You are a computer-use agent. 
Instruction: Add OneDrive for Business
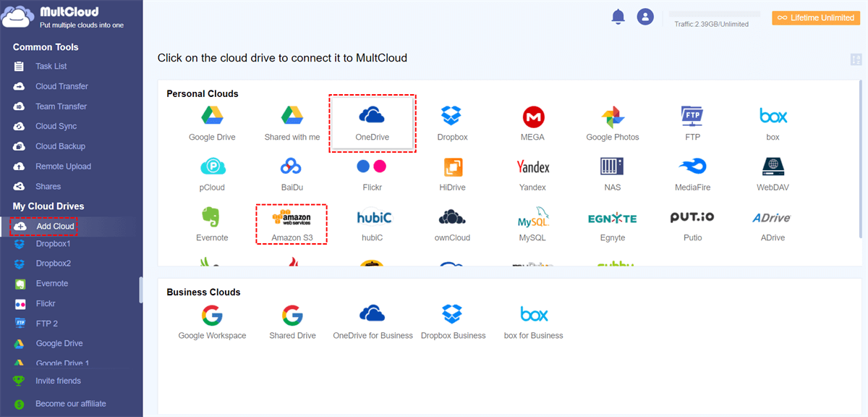(x=373, y=322)
